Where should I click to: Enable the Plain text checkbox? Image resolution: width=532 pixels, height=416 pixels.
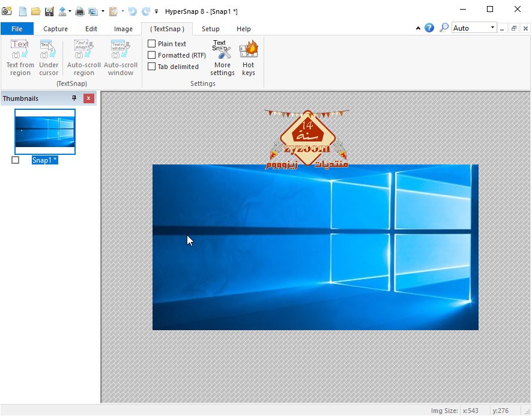click(x=152, y=44)
